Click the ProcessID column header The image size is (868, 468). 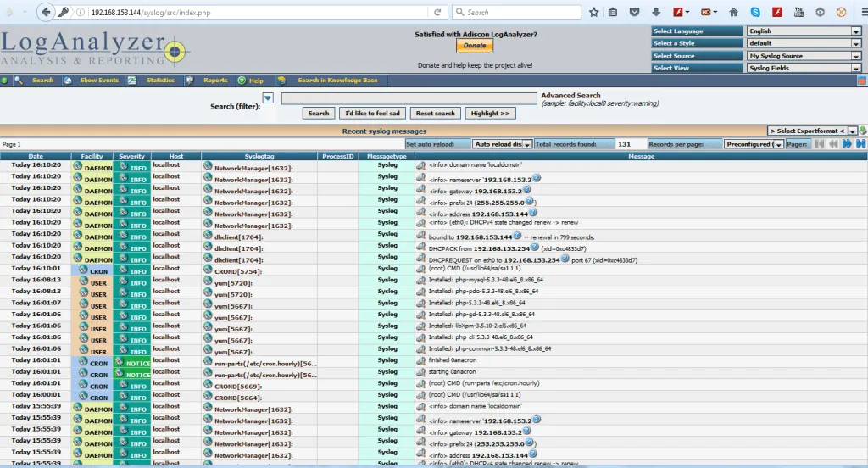coord(337,156)
